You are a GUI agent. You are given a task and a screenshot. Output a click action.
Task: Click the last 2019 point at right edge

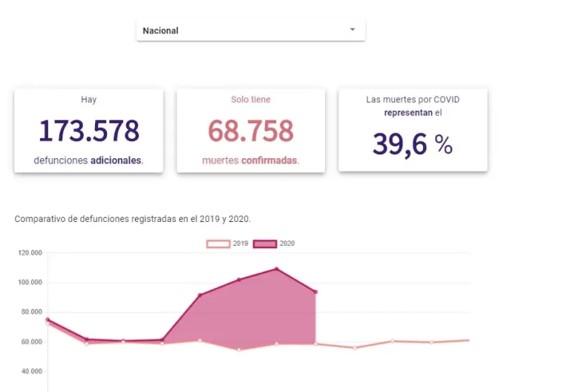(x=469, y=340)
